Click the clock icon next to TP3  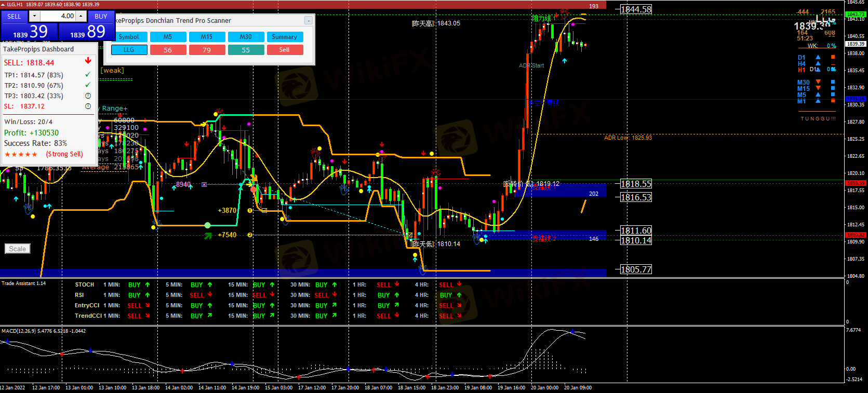pyautogui.click(x=88, y=96)
